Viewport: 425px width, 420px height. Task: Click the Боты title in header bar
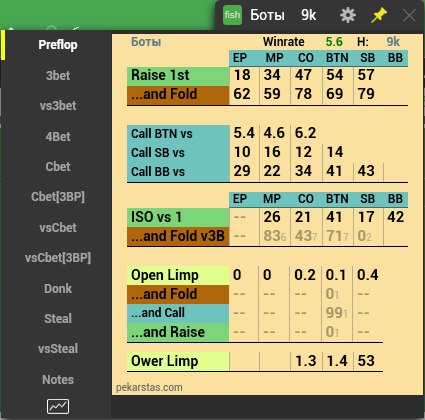267,15
